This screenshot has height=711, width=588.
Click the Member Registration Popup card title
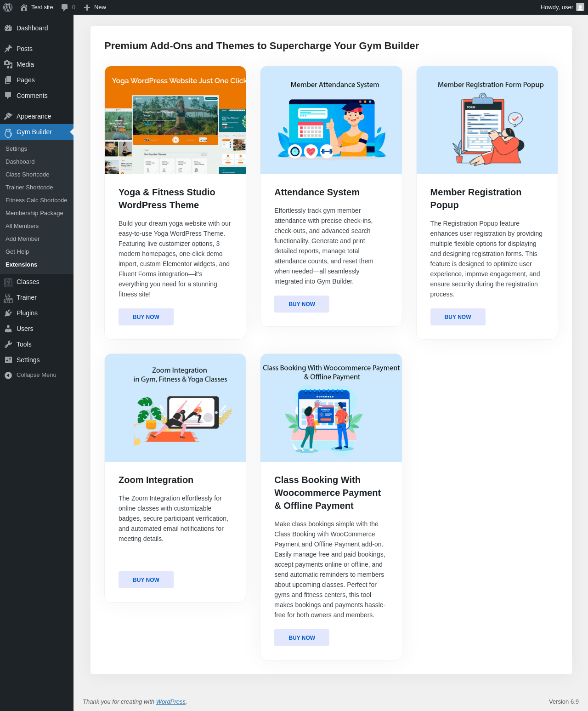tap(476, 199)
